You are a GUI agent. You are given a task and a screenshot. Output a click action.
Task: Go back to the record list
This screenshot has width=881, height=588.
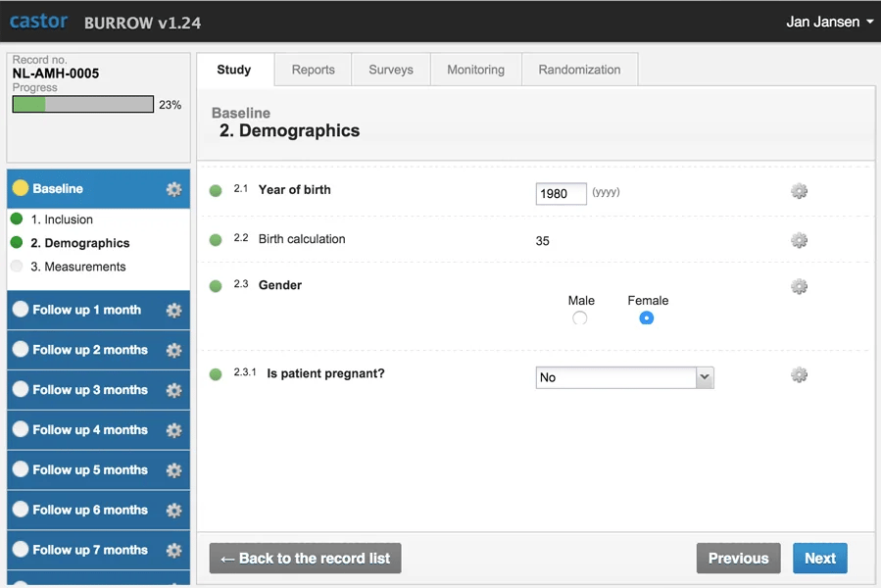(x=305, y=559)
